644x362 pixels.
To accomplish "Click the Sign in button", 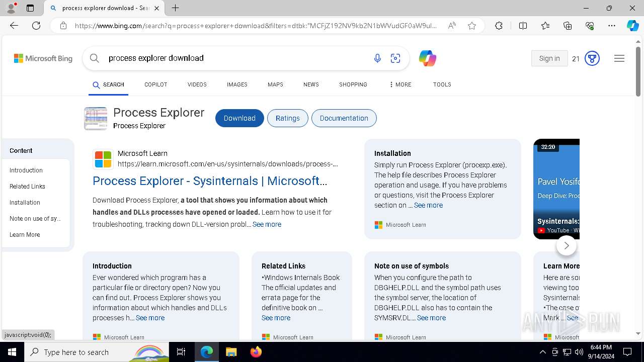I will point(549,58).
